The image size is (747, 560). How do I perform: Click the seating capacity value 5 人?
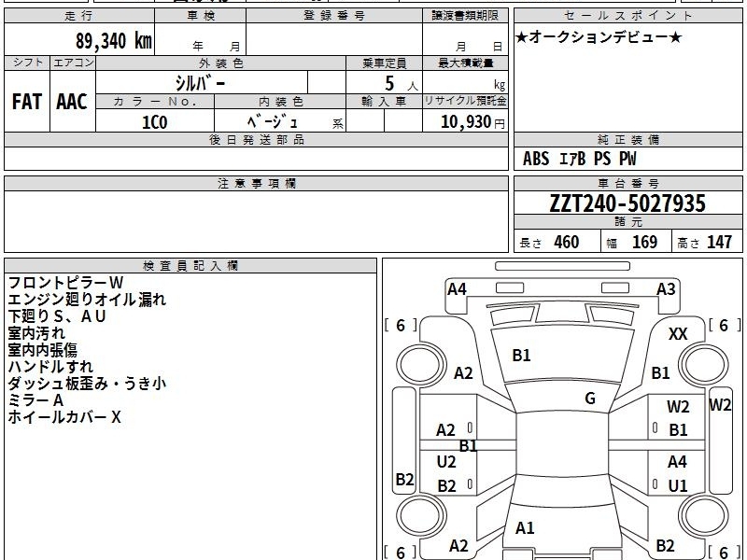tap(401, 84)
